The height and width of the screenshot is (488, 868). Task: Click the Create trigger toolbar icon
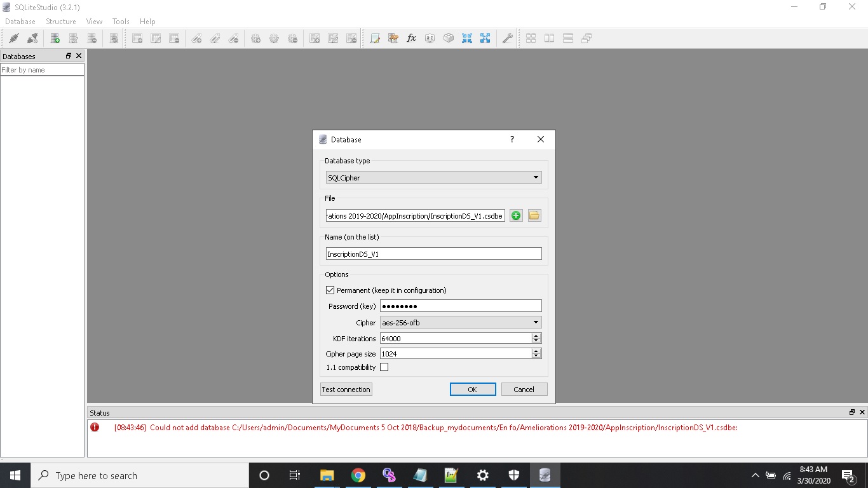(255, 38)
